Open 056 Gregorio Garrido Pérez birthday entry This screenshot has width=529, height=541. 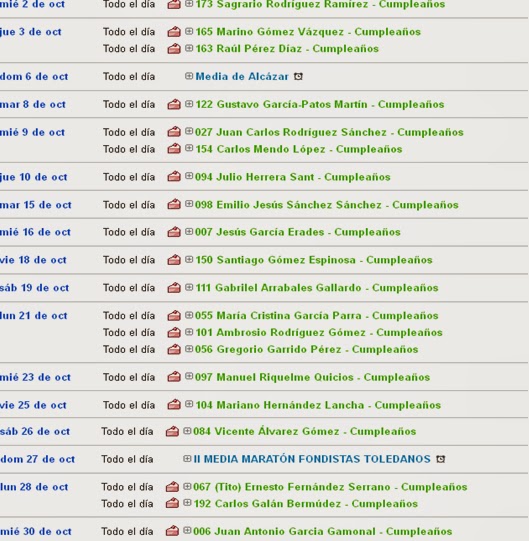(x=306, y=349)
